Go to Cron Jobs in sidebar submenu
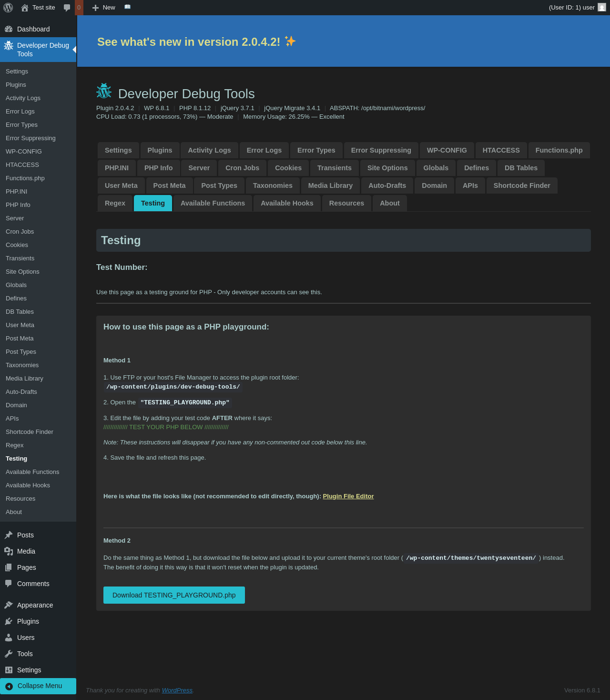The image size is (610, 700). [x=20, y=232]
